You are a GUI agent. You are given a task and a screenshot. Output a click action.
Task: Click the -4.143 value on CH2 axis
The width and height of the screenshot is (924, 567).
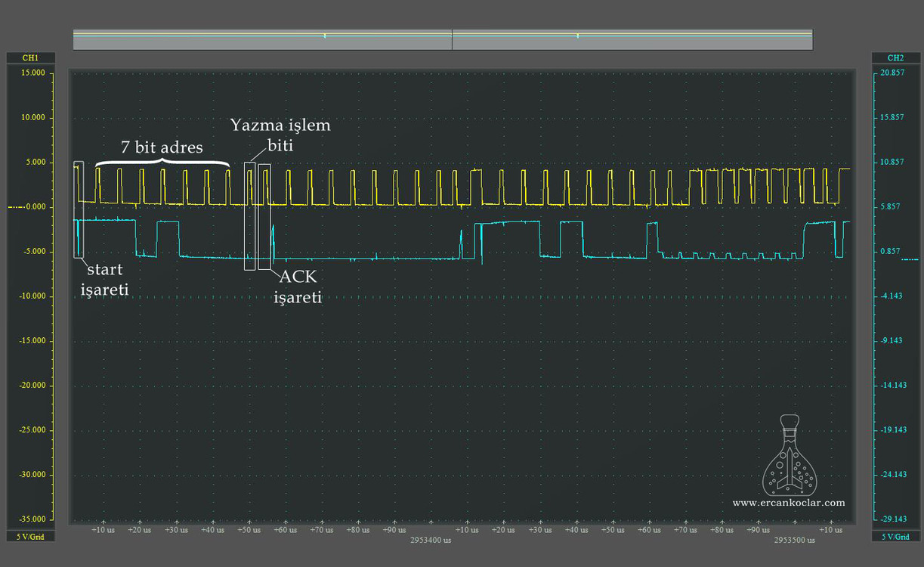point(892,296)
